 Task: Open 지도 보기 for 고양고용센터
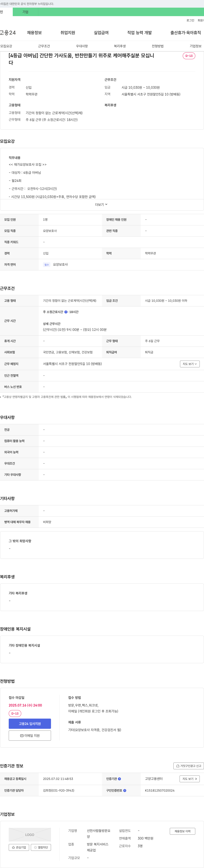pos(190,779)
